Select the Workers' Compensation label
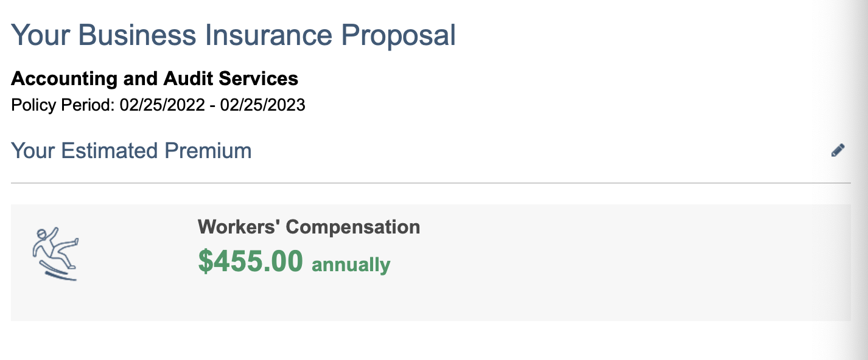The width and height of the screenshot is (868, 360). (x=309, y=227)
